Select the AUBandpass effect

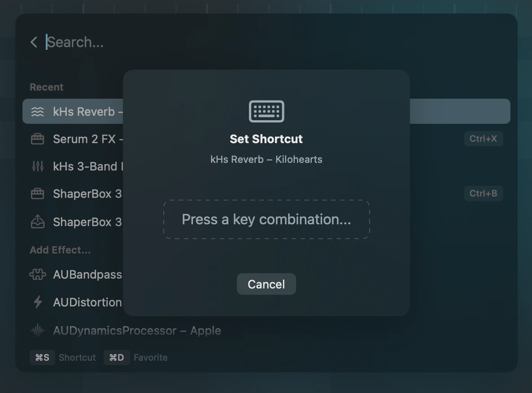coord(266,274)
